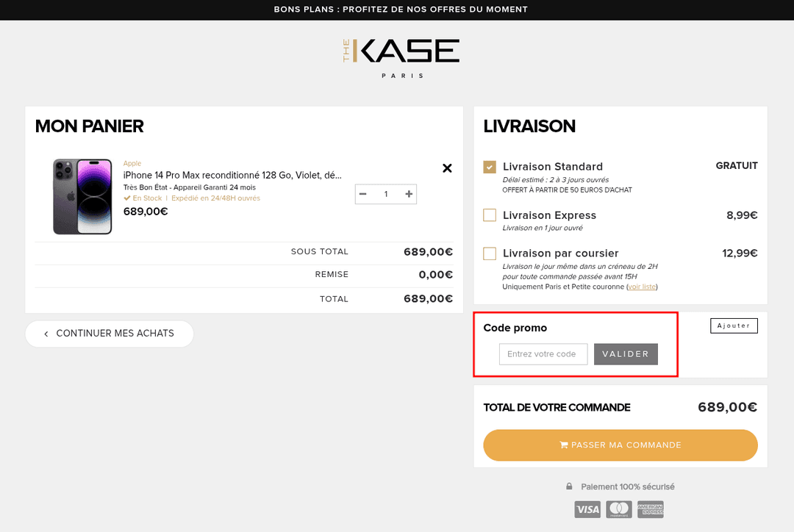Click the secure payment padlock icon
Image resolution: width=794 pixels, height=532 pixels.
click(x=569, y=486)
